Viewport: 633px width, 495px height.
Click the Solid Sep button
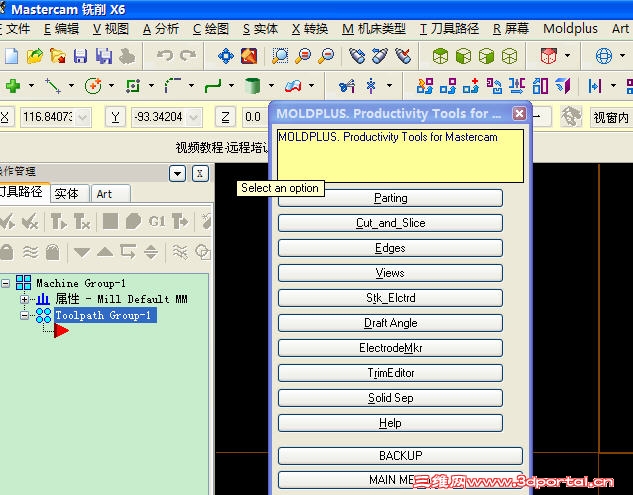[390, 398]
